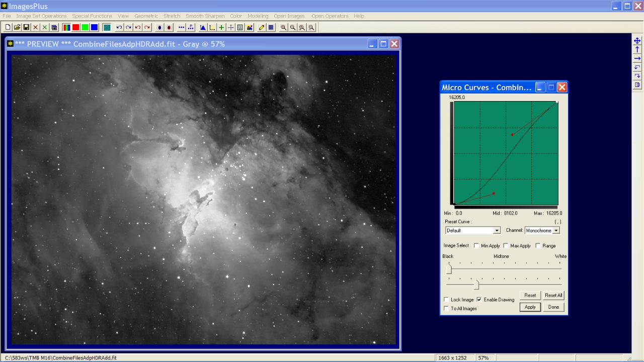Click the red redo arrow icon

click(147, 28)
